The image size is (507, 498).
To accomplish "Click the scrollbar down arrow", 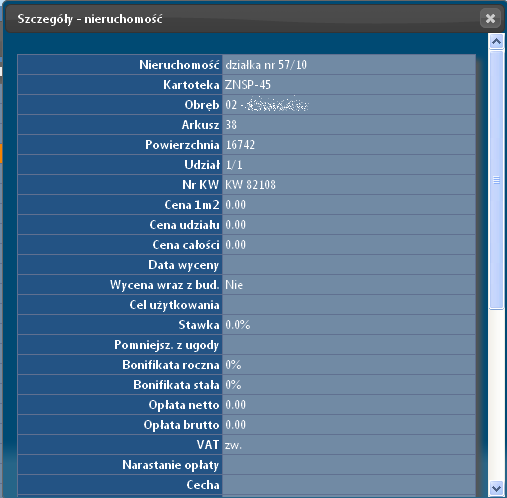I will pos(496,489).
